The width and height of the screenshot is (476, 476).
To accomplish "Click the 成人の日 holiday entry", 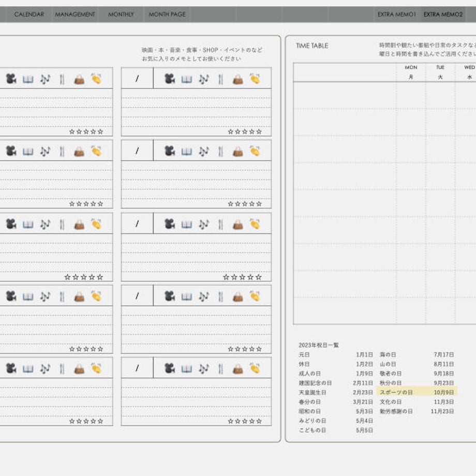I will pos(309,374).
